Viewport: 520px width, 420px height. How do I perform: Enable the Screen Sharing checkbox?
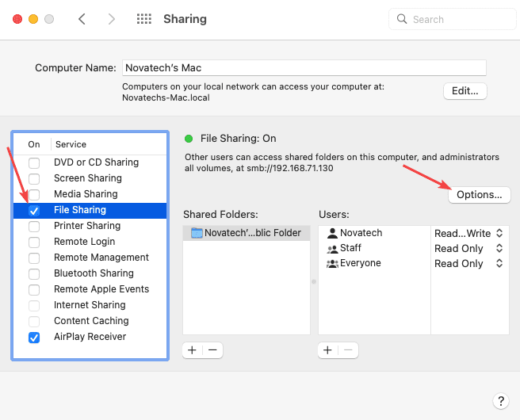pyautogui.click(x=34, y=178)
